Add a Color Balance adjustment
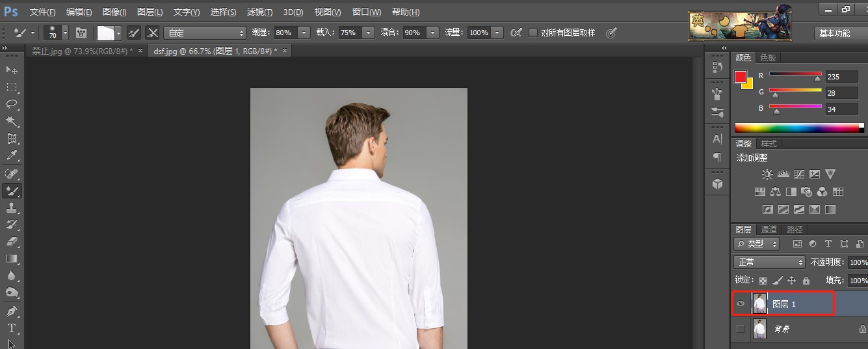868x349 pixels. (775, 192)
